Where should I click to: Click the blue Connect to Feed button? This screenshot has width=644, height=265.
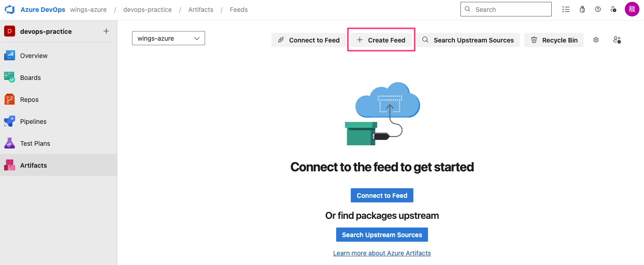(x=382, y=196)
